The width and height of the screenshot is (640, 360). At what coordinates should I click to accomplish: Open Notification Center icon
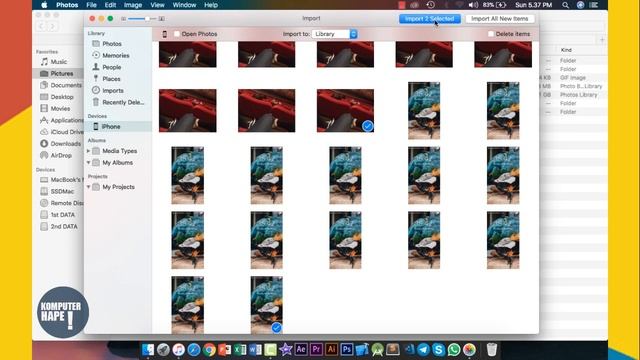point(594,5)
